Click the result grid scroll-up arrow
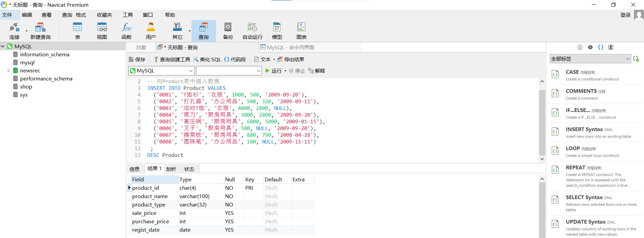Screen dimensions: 644x238 (542, 179)
